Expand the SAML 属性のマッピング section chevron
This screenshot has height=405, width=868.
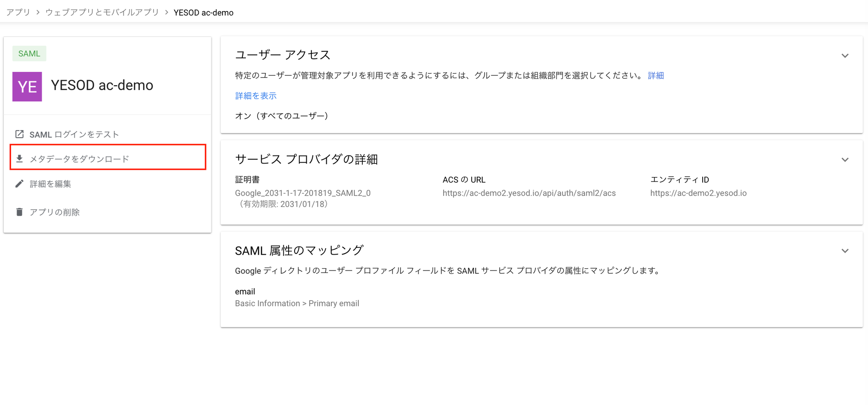pos(845,251)
